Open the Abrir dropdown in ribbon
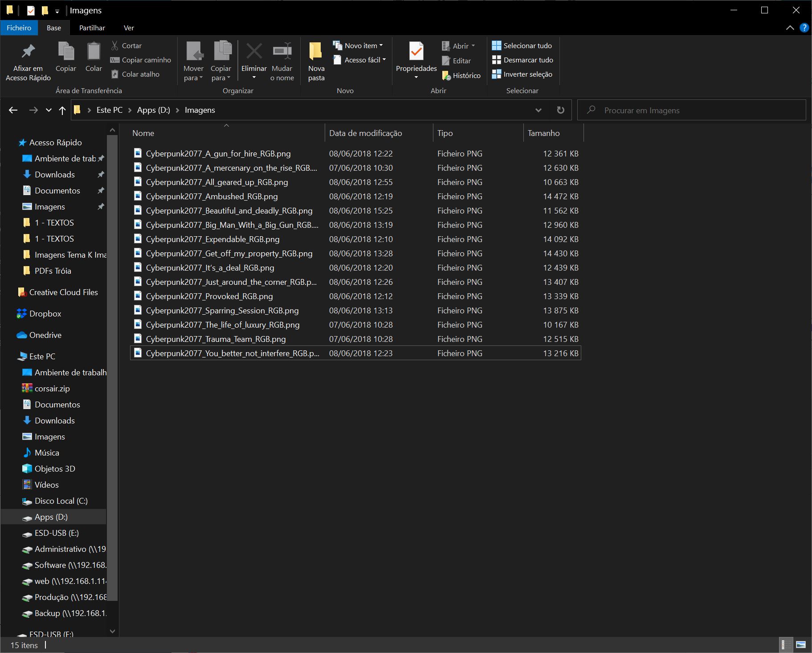812x653 pixels. pyautogui.click(x=458, y=46)
